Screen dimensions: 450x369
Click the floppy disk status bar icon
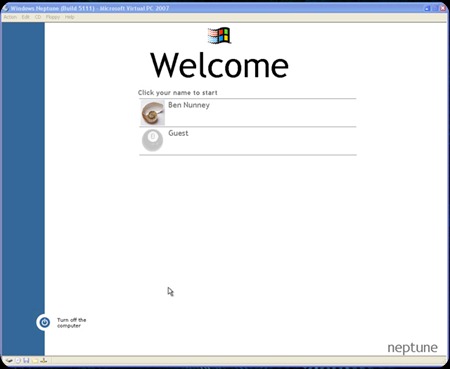point(26,360)
